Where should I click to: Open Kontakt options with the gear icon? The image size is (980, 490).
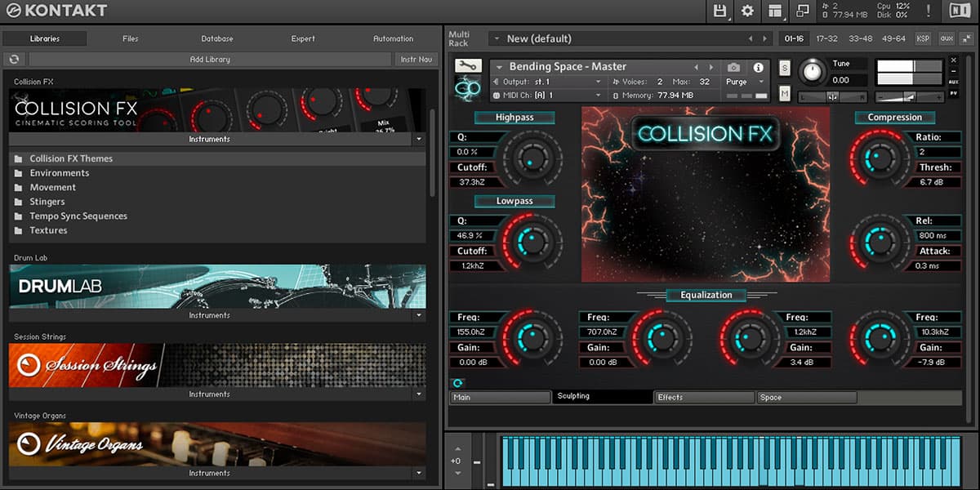[747, 11]
